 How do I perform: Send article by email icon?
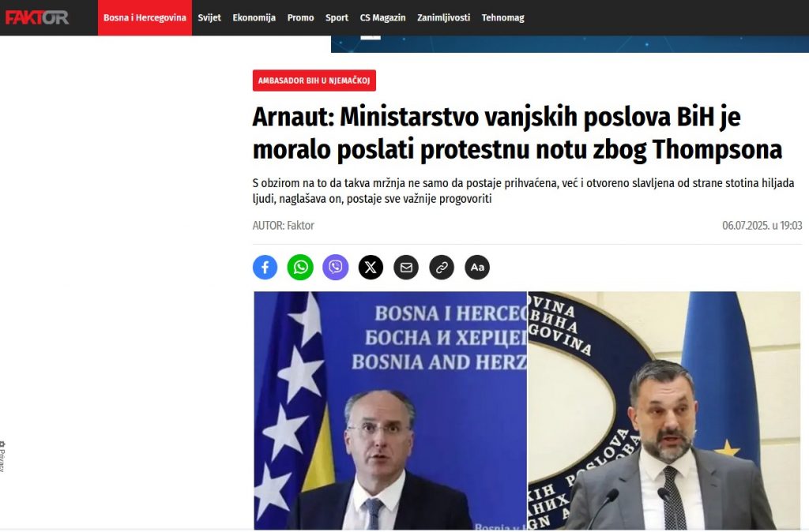(x=406, y=267)
